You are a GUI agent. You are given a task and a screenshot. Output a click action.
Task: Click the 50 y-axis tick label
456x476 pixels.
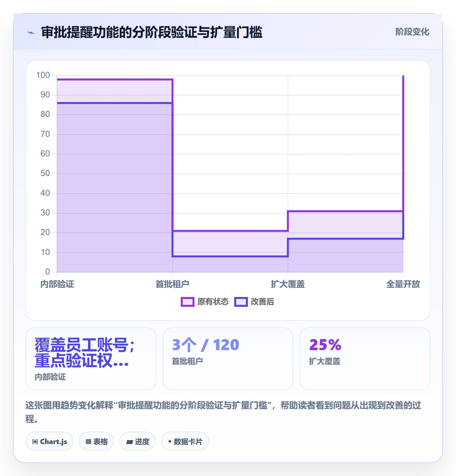tap(45, 173)
